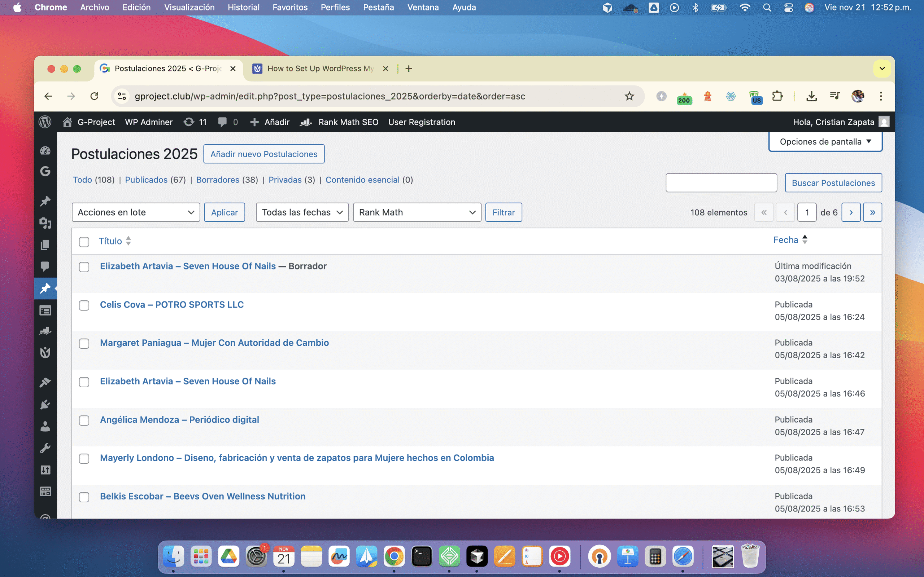Click the Plugins plug sidebar icon
Viewport: 924px width, 577px height.
tap(45, 405)
